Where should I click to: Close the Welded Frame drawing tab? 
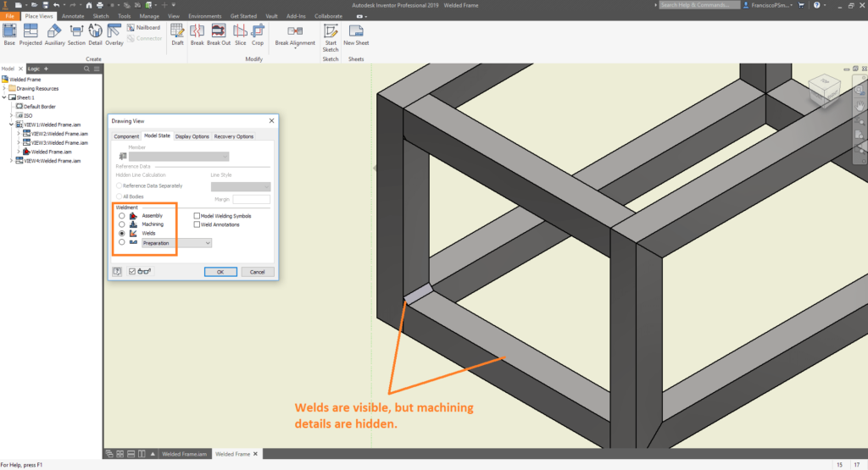[x=255, y=454]
